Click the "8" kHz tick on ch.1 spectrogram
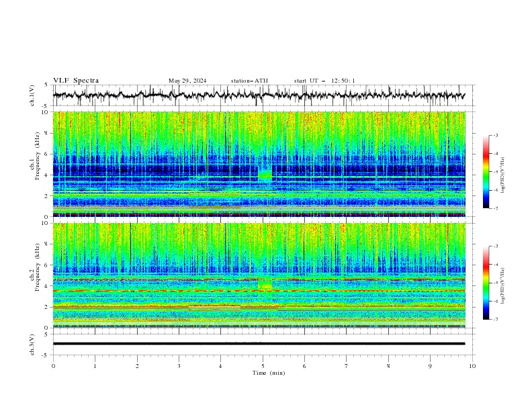Screen dimensions: 532x411 (x=46, y=133)
